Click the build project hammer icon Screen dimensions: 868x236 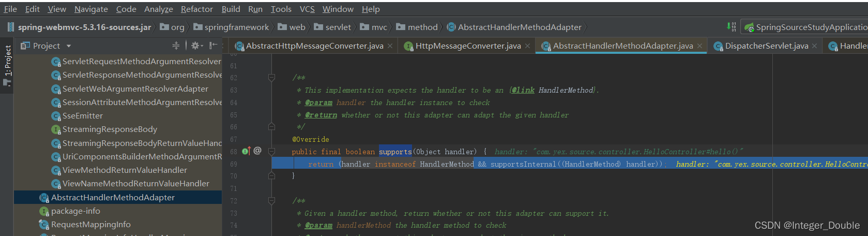[x=731, y=27]
